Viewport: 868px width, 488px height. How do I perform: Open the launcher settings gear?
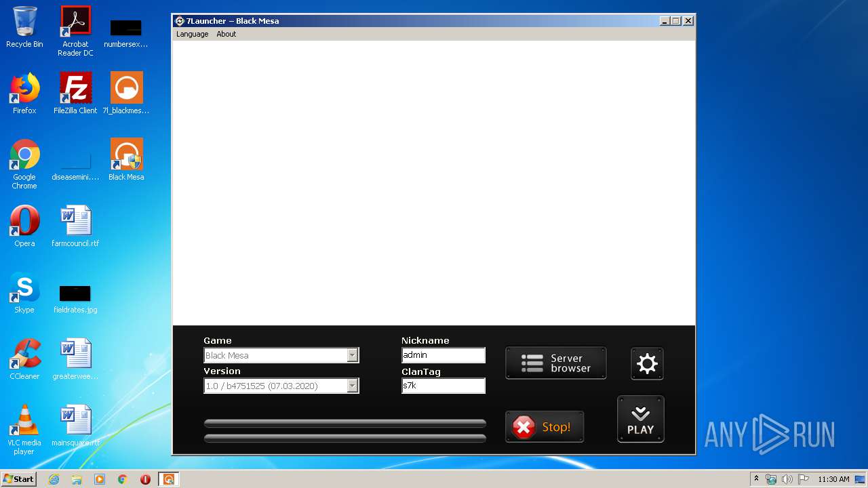647,364
